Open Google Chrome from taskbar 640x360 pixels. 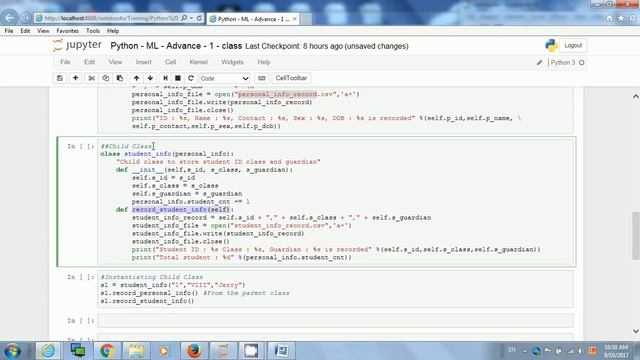click(107, 351)
